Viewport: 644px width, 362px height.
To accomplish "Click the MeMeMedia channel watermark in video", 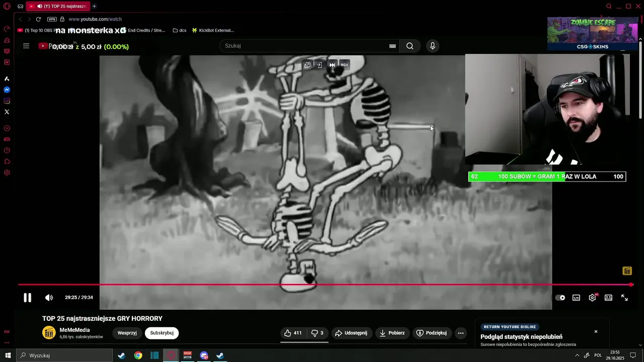I will [x=627, y=271].
